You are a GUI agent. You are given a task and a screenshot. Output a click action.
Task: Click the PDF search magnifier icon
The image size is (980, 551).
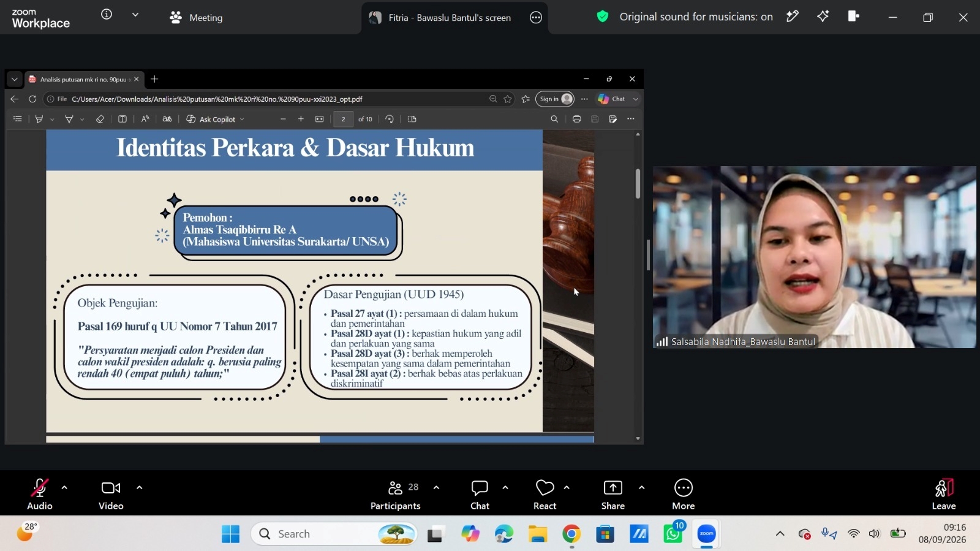tap(554, 119)
